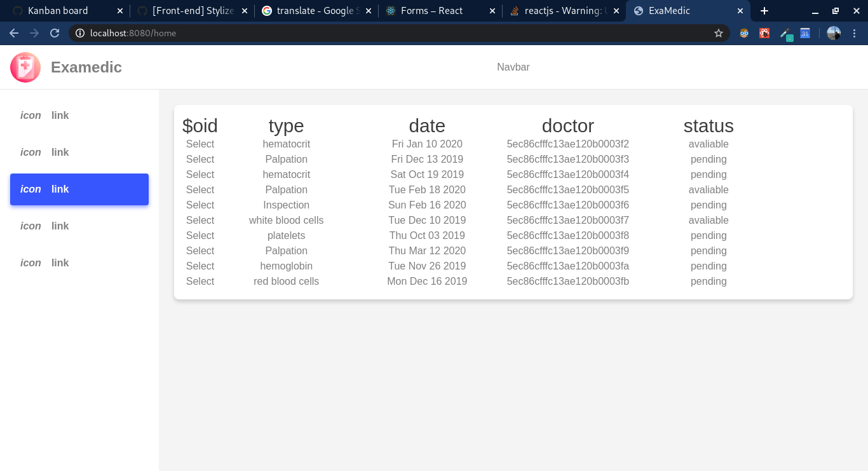Click Select in the Sat Oct 19 2019 row
This screenshot has height=471, width=868.
200,175
